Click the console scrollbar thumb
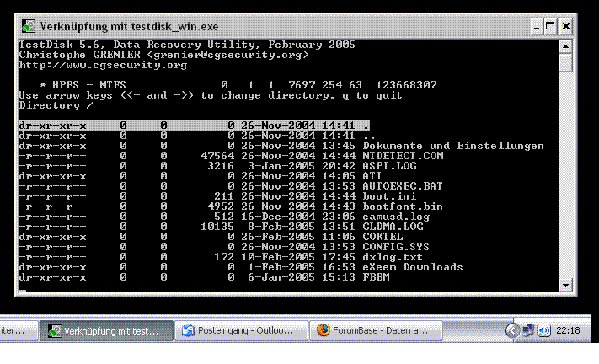Image resolution: width=599 pixels, height=364 pixels. tap(565, 62)
